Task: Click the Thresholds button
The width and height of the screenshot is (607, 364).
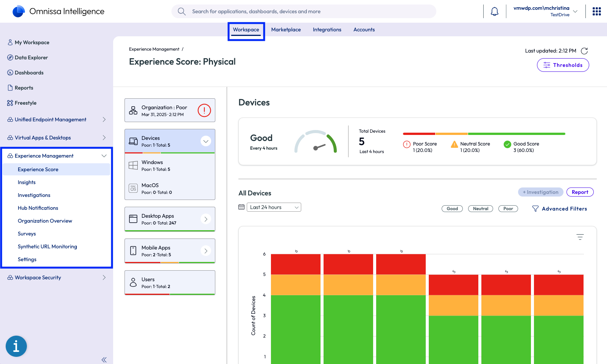Action: coord(563,65)
